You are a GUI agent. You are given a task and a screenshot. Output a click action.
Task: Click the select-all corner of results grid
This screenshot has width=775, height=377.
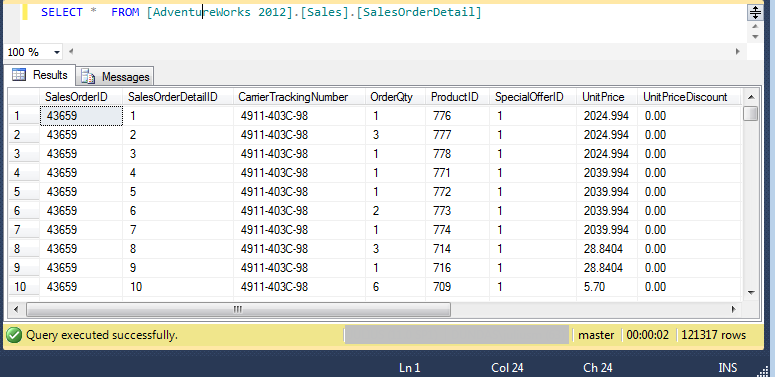(23, 97)
